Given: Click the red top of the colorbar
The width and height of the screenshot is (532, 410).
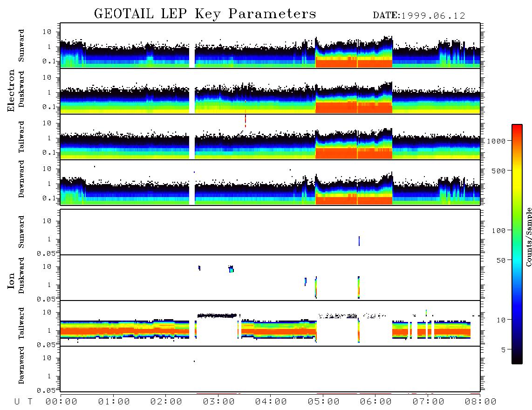Looking at the screenshot, I should point(517,130).
